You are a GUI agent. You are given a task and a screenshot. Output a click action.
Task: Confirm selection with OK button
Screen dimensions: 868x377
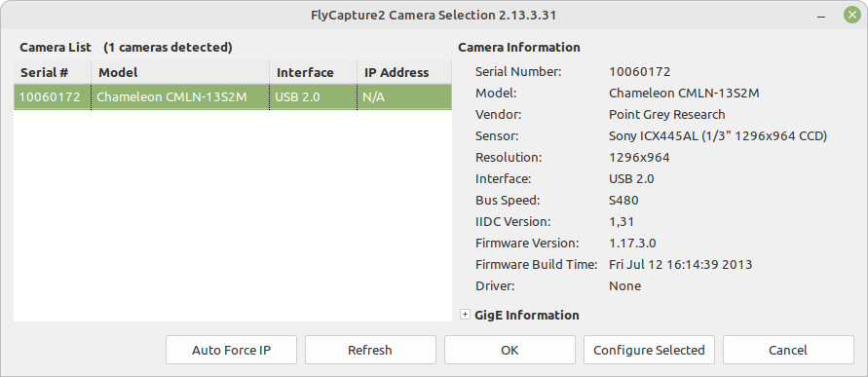click(509, 350)
